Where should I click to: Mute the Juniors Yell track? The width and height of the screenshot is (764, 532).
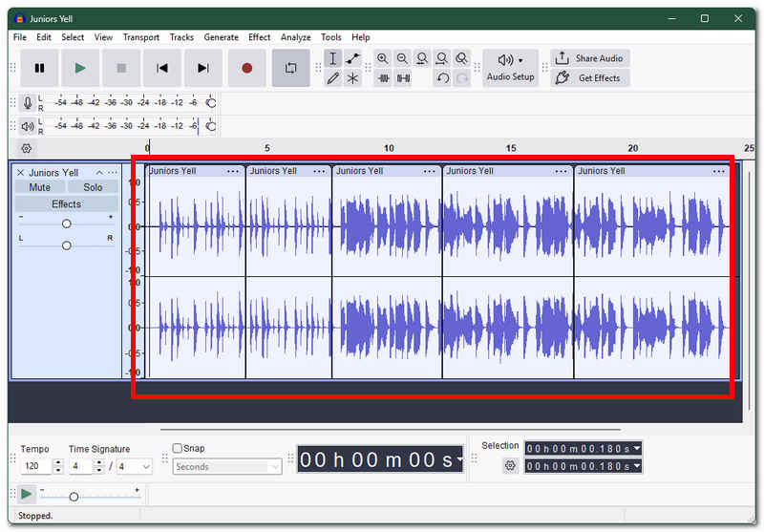click(39, 187)
